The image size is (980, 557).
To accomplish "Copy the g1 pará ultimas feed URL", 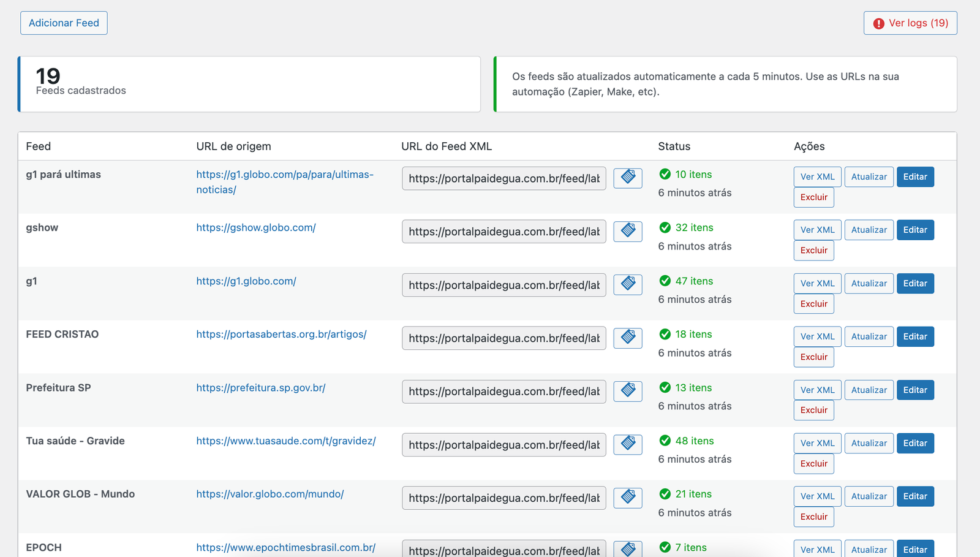I will (628, 178).
